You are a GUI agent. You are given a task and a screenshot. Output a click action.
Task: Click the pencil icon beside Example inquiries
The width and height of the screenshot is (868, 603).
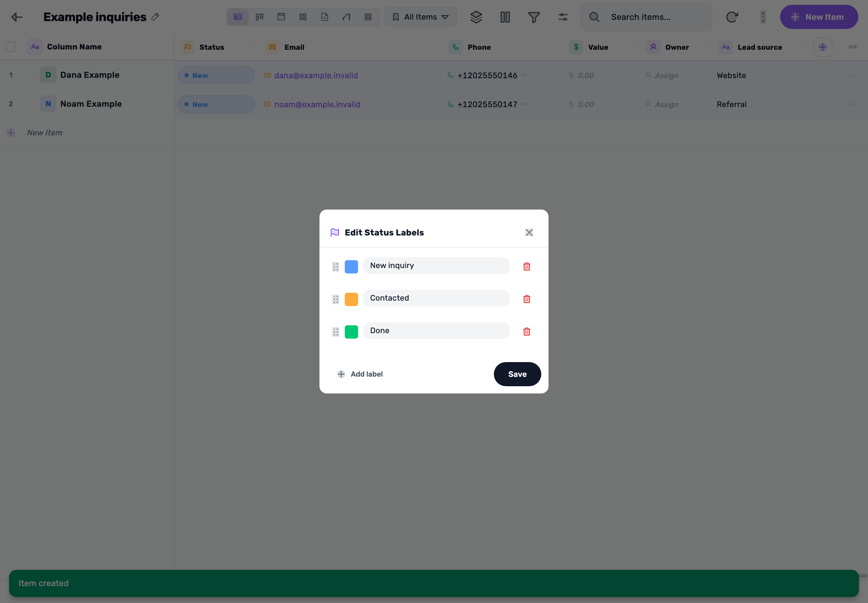pos(155,17)
